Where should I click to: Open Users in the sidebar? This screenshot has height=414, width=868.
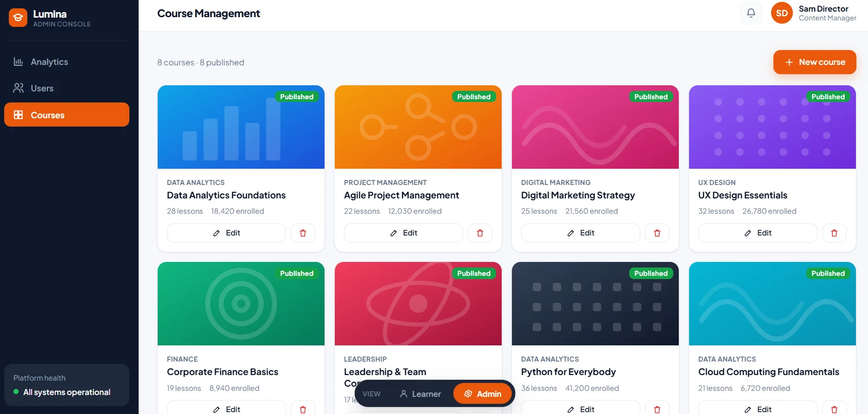(x=67, y=88)
